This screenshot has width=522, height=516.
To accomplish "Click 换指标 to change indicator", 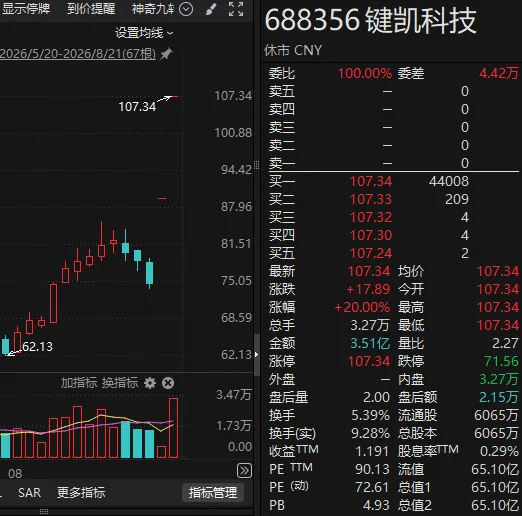I will click(x=120, y=383).
